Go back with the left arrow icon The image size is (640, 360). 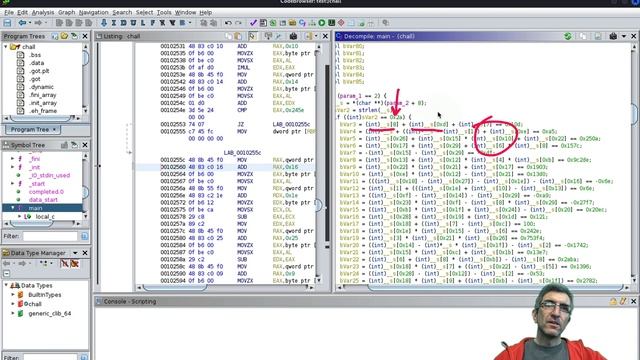pos(22,23)
